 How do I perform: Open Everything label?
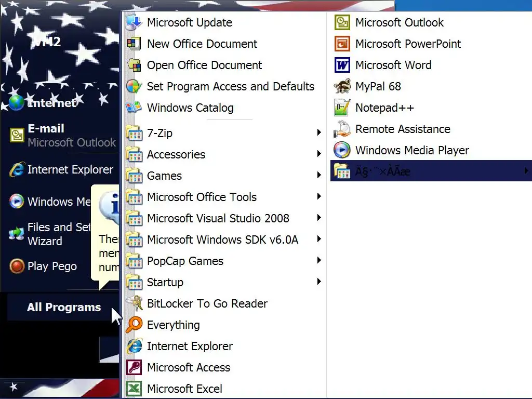(x=174, y=325)
